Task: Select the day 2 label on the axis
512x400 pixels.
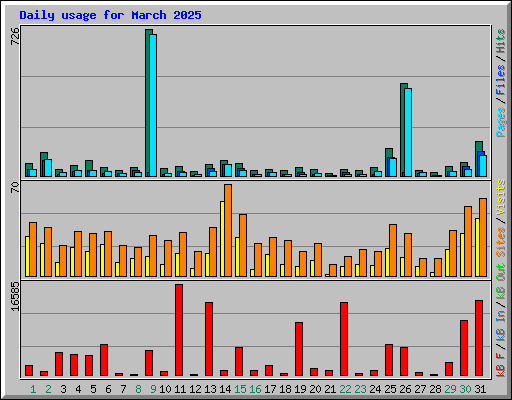Action: [x=48, y=389]
